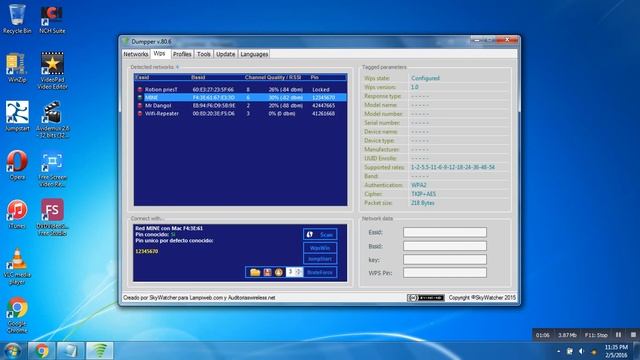The height and width of the screenshot is (360, 640).
Task: Open the Profiles tab
Action: coord(182,54)
